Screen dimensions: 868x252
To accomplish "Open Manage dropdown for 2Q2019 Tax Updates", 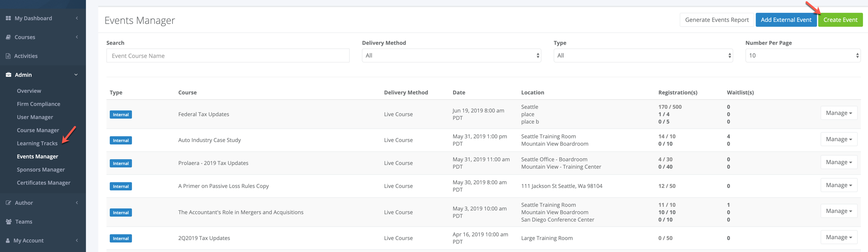I will [839, 237].
